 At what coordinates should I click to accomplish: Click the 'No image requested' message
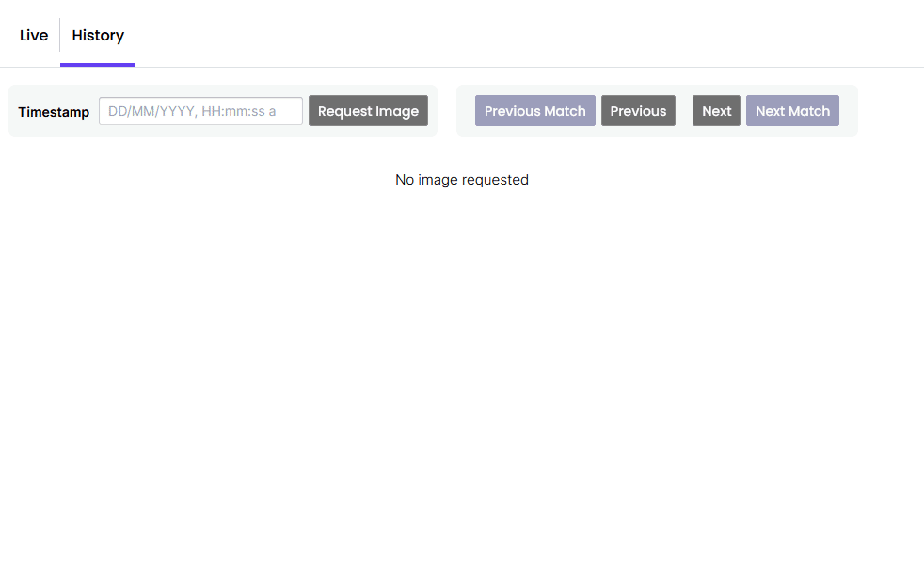point(461,180)
